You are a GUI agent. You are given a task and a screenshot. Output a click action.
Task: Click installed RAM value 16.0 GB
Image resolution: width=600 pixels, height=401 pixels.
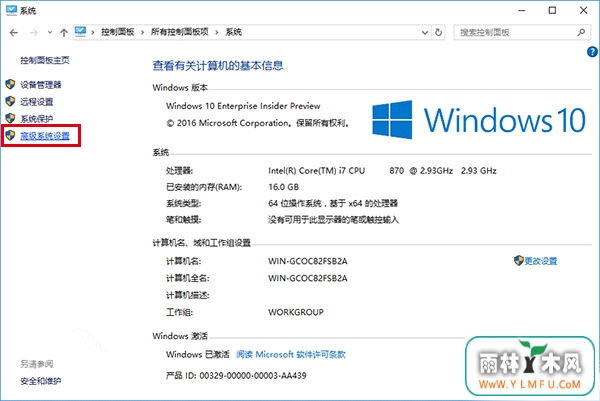(284, 187)
